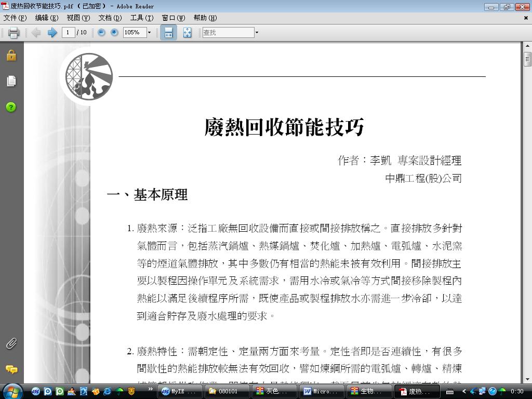Click the document title 廢熱回收節能技巧
532x399 pixels.
click(x=284, y=127)
